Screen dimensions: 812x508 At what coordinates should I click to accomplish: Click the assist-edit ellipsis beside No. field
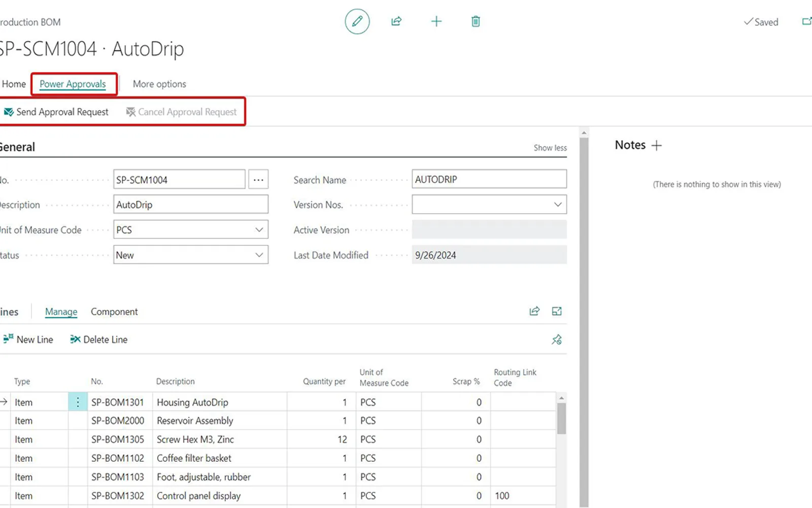coord(258,179)
